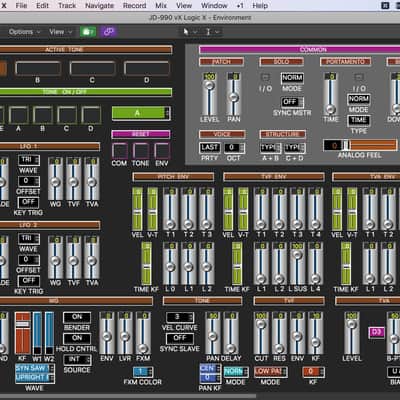Change Structure A+B TYPE selector

270,148
